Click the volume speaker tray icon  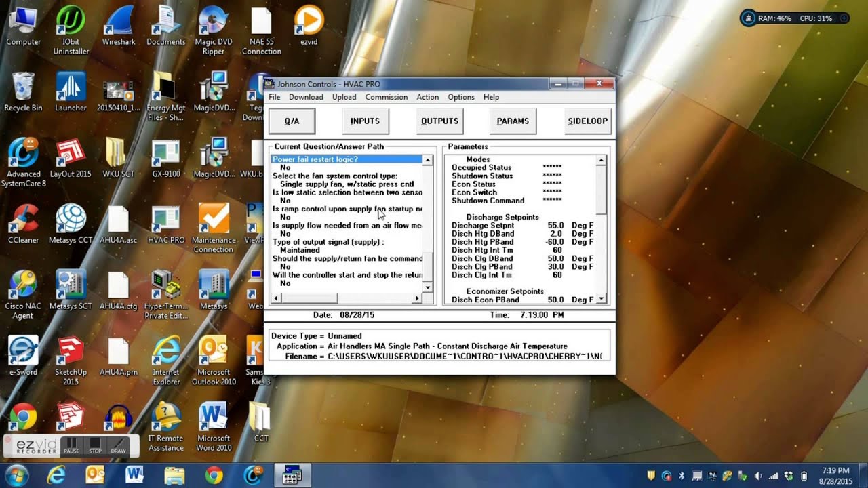pyautogui.click(x=758, y=476)
